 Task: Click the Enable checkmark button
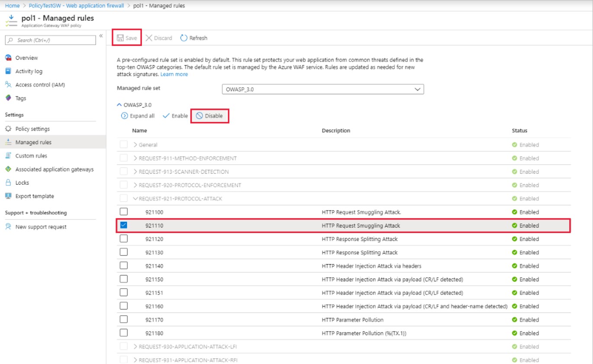175,116
